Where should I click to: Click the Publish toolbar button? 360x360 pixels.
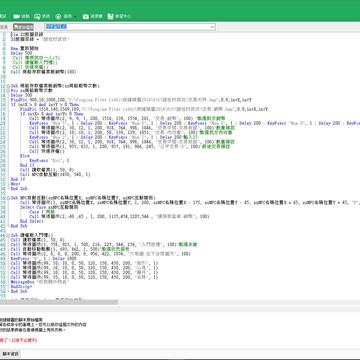pos(63,16)
